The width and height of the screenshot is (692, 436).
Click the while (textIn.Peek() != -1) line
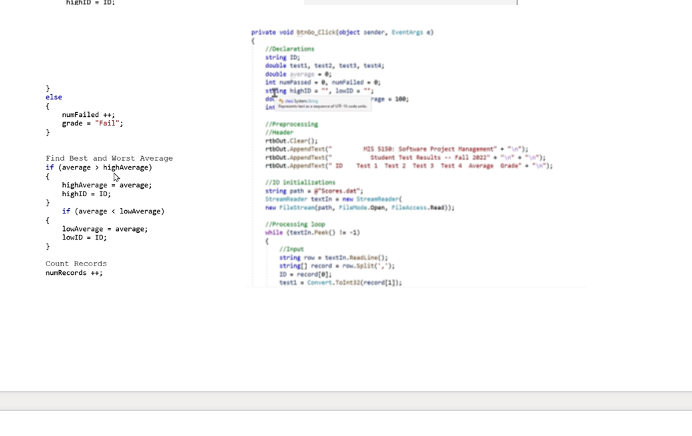[x=312, y=233]
